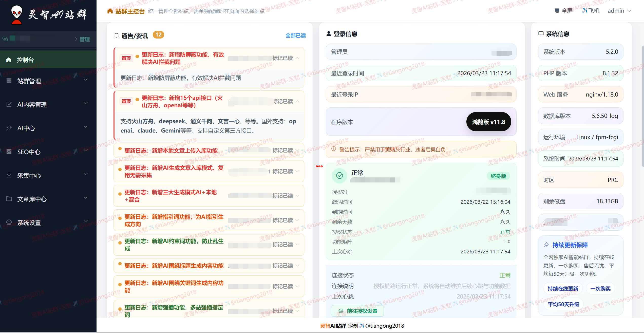This screenshot has width=644, height=333.
Task: Click the 全屏 fullscreen icon
Action: 557,10
